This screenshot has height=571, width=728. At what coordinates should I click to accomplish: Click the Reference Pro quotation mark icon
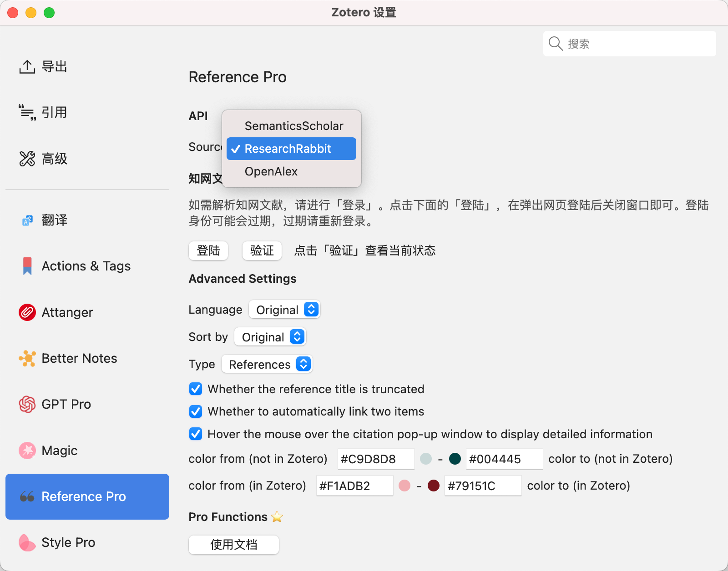(27, 496)
